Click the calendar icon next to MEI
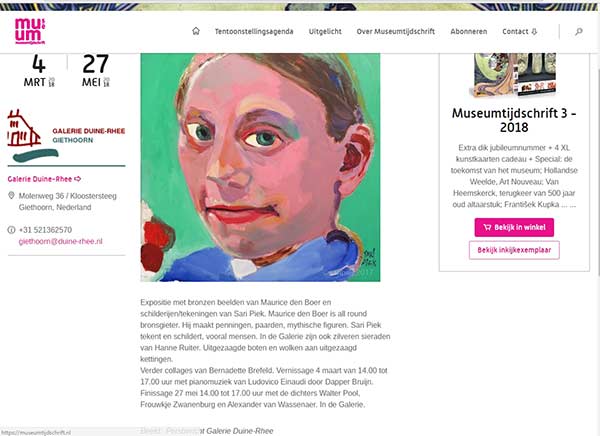 tap(106, 82)
